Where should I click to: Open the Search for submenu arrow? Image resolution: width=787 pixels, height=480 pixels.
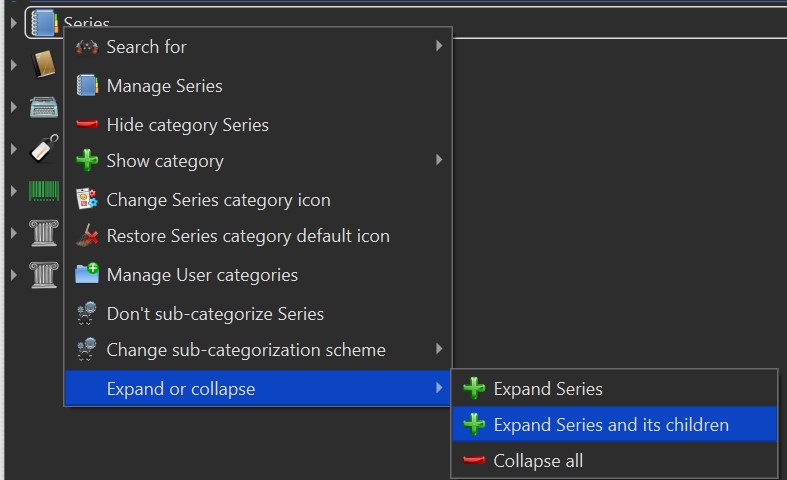click(x=439, y=46)
